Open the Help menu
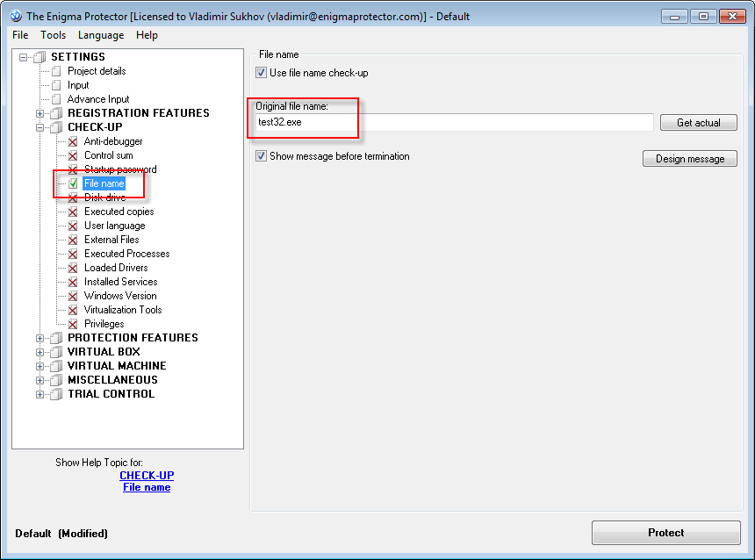 147,35
